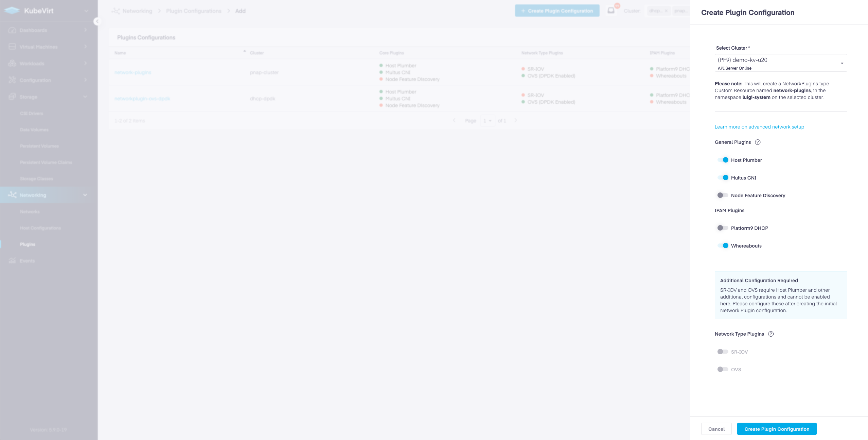Open the Select Cluster dropdown
Viewport: 868px width, 440px height.
[781, 63]
